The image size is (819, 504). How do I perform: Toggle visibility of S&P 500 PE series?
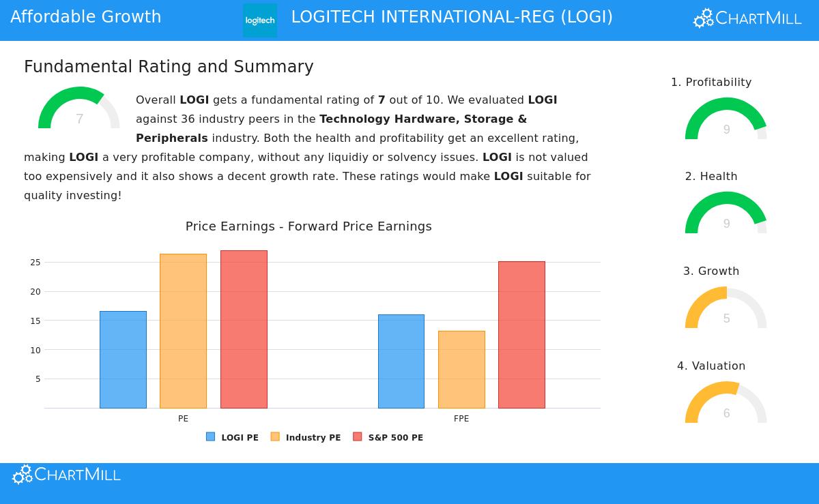tap(389, 437)
